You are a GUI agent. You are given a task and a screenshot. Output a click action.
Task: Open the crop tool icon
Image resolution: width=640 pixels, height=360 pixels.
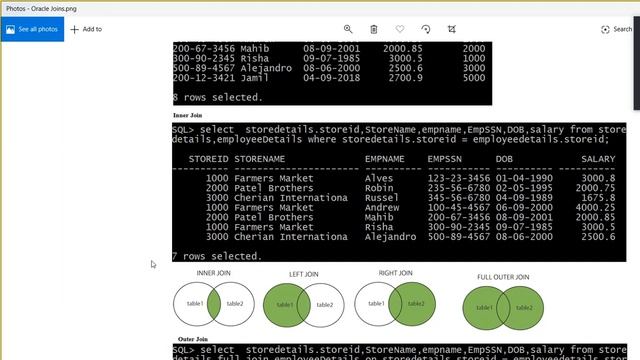click(451, 29)
